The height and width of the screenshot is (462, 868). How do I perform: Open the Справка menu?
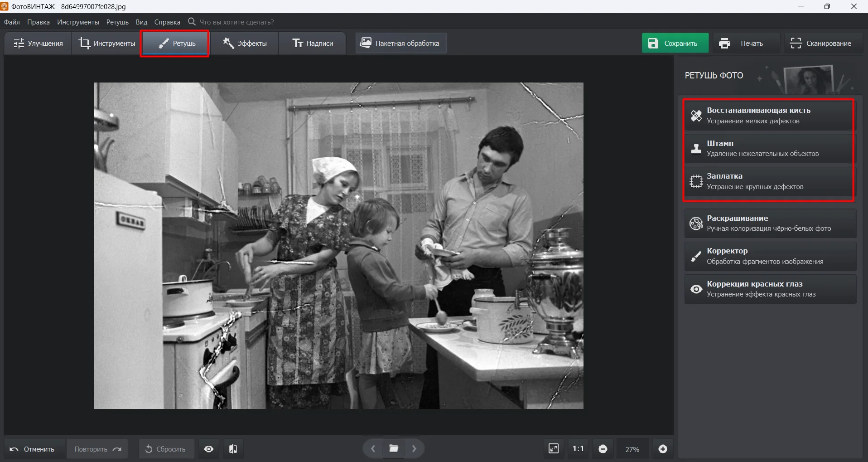point(167,22)
